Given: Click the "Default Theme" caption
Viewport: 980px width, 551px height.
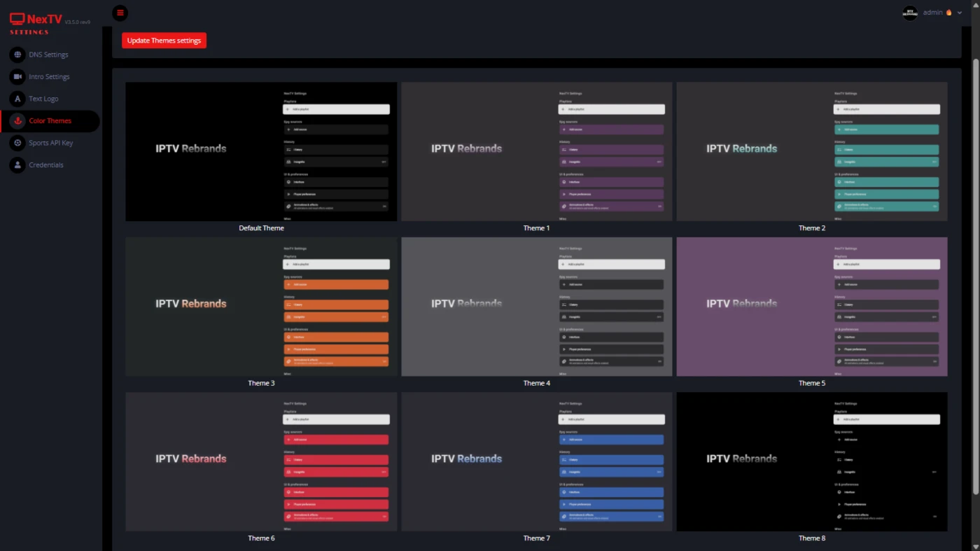Looking at the screenshot, I should pyautogui.click(x=261, y=228).
